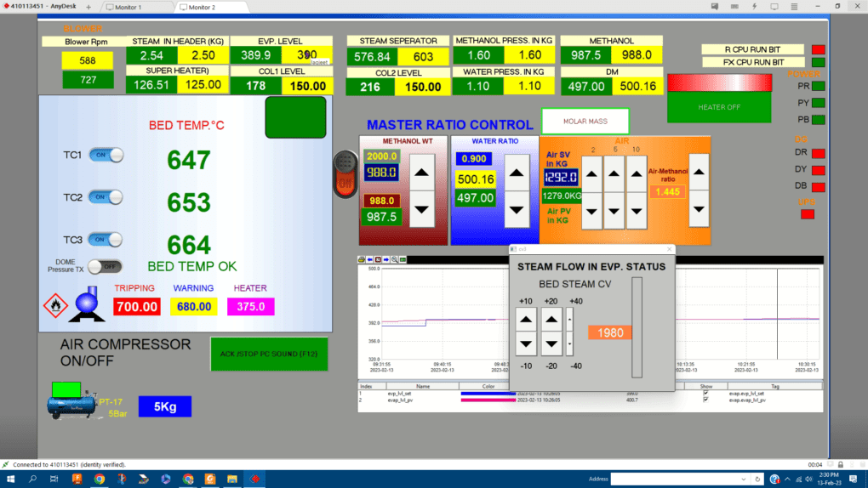Open AnyDesk keyboard icon
Viewport: 868px width, 488px height.
734,7
